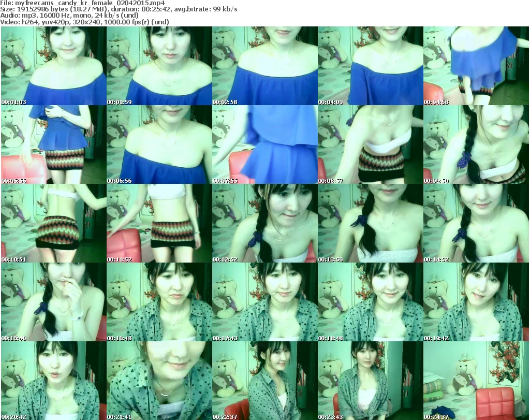Click the thumbnail marked 00:06:56
The height and width of the screenshot is (420, 530).
pos(159,144)
